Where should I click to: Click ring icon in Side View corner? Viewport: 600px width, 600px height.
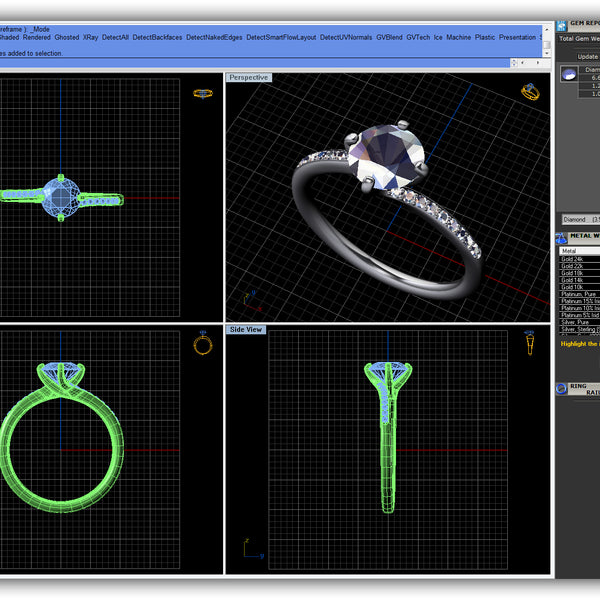point(530,344)
